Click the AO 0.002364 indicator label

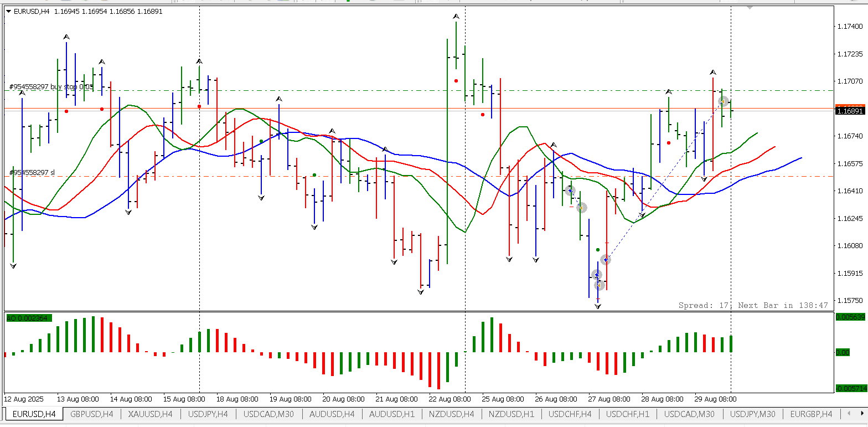click(28, 318)
